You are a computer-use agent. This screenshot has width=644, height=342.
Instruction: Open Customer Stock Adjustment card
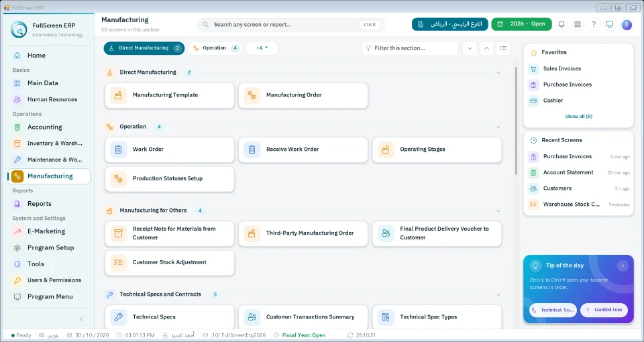(x=170, y=262)
